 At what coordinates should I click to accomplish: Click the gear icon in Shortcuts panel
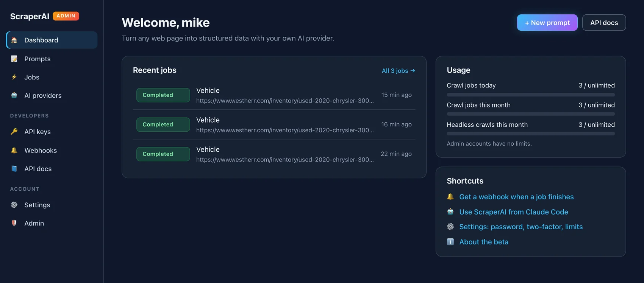[450, 227]
